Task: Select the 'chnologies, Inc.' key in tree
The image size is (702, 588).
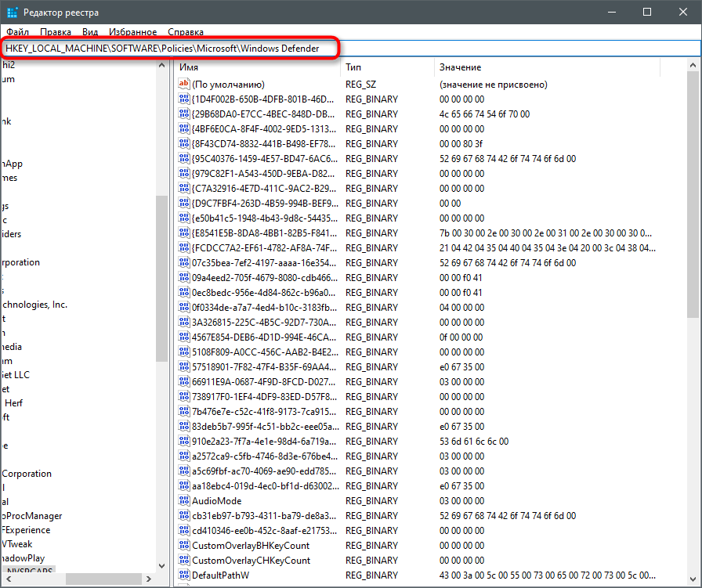Action: 34,305
